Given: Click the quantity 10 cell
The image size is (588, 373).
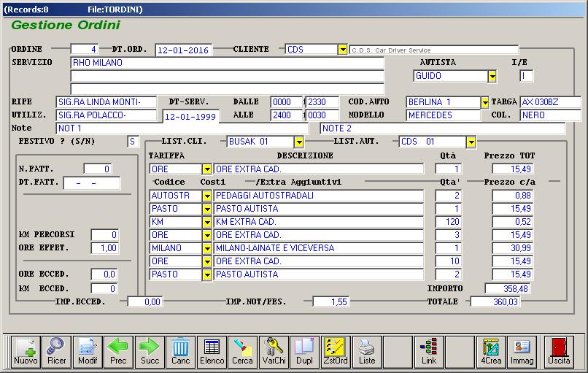Looking at the screenshot, I should point(449,261).
